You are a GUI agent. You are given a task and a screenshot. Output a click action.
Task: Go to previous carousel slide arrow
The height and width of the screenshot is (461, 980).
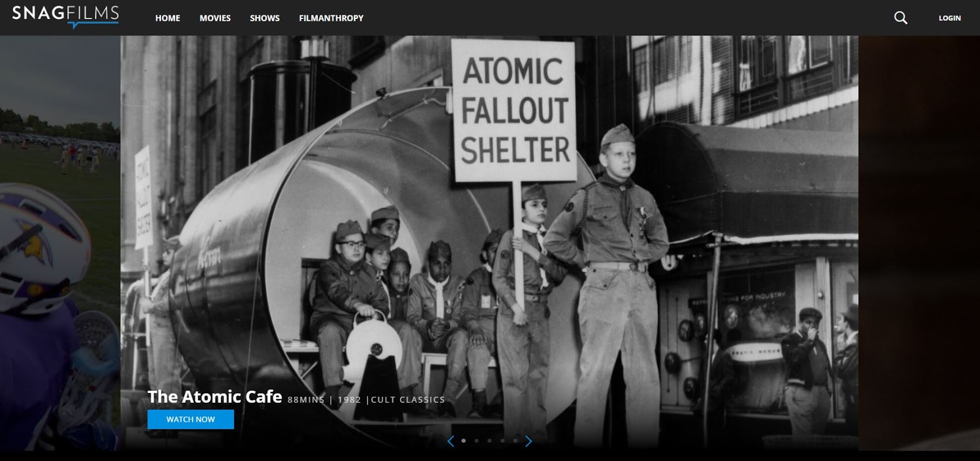point(451,441)
